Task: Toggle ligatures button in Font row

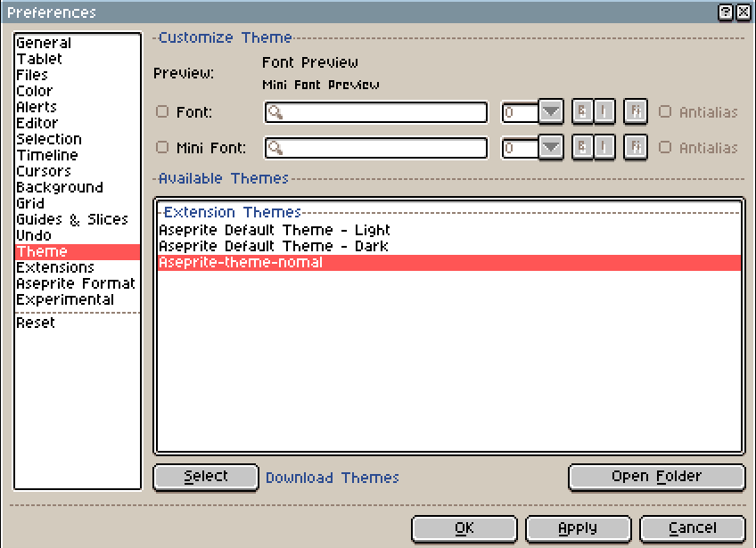Action: click(x=636, y=111)
